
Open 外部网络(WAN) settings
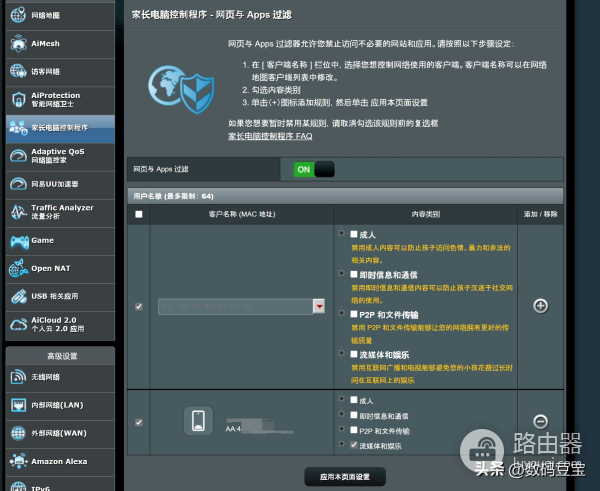[x=60, y=434]
